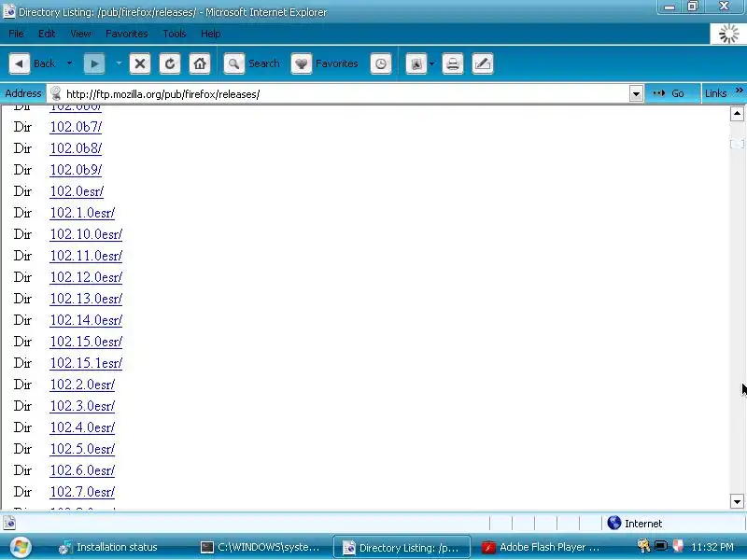
Task: Print the page with the printer icon
Action: (453, 63)
